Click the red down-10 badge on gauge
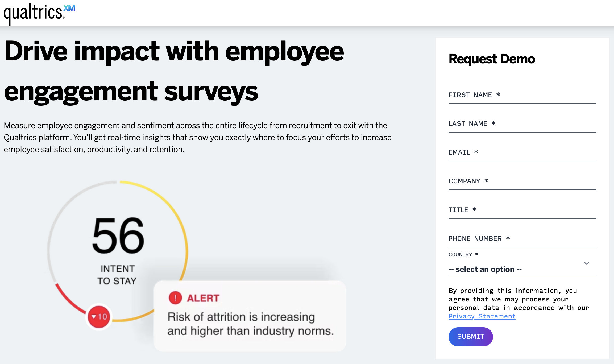This screenshot has height=364, width=614. (x=99, y=317)
